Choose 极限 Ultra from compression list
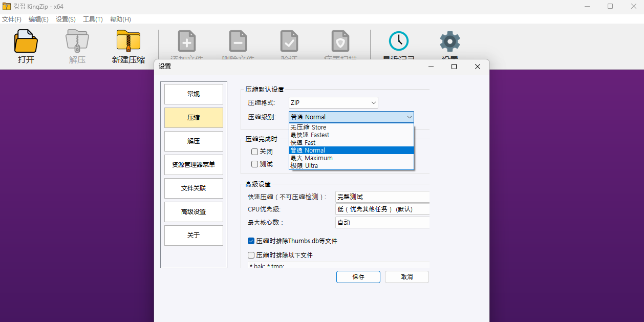644x322 pixels. pyautogui.click(x=351, y=166)
